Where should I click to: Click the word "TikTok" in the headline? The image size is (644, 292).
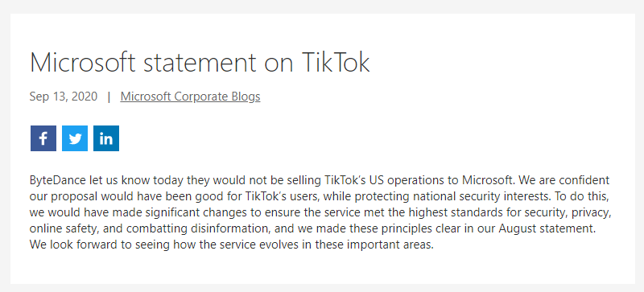pos(336,63)
